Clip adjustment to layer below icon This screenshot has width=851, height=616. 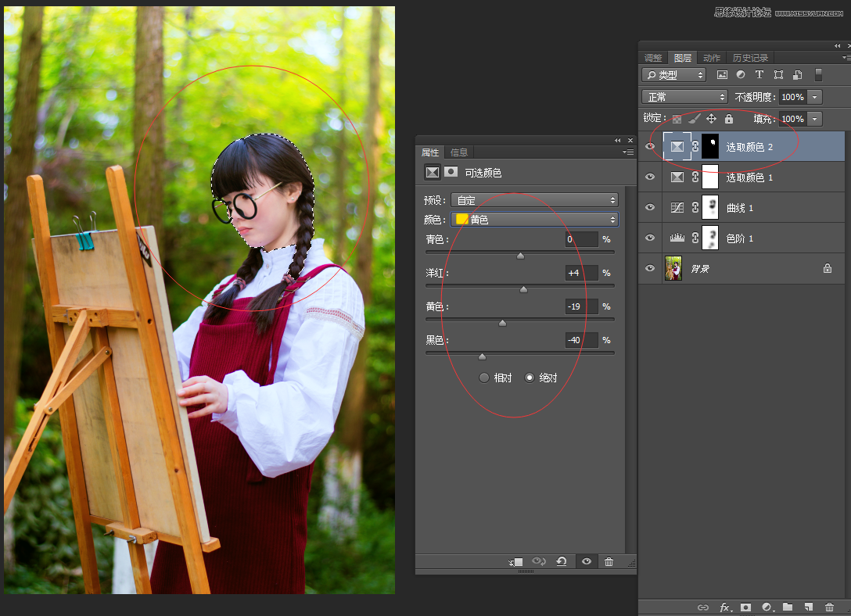(x=515, y=561)
